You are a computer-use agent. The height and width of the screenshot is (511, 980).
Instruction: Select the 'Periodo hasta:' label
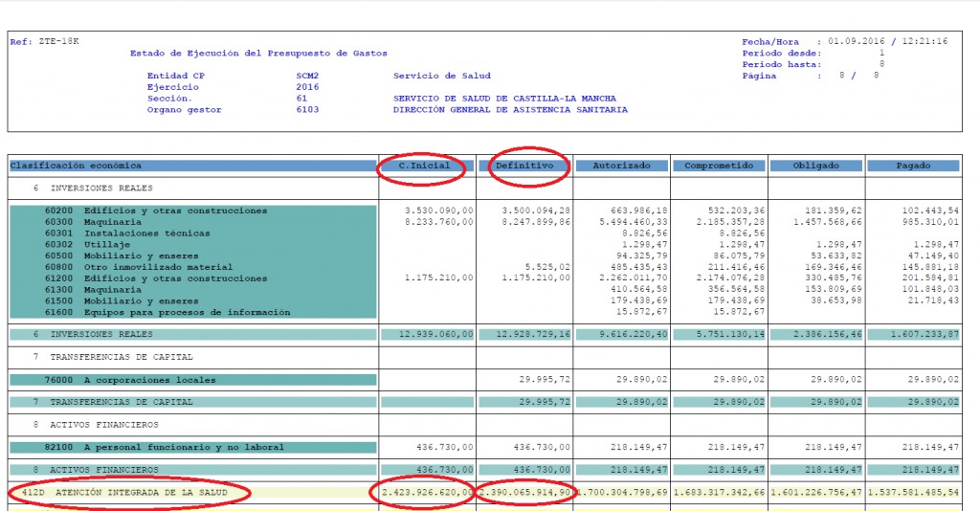pos(782,64)
